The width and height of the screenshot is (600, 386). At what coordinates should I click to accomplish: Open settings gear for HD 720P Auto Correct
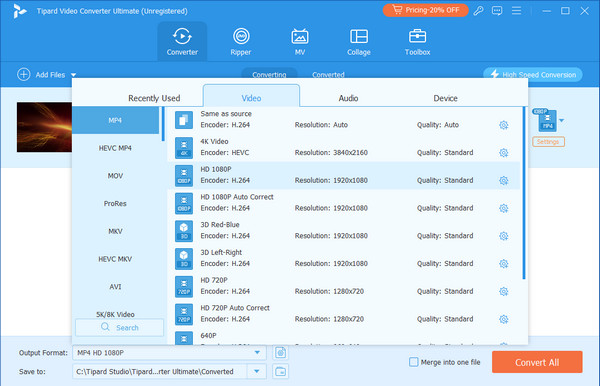click(504, 319)
